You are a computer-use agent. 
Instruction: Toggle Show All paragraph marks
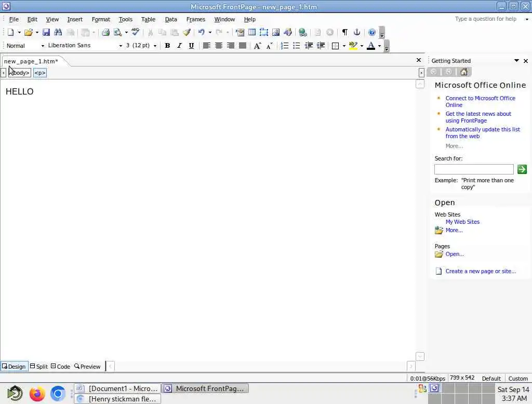[x=345, y=32]
